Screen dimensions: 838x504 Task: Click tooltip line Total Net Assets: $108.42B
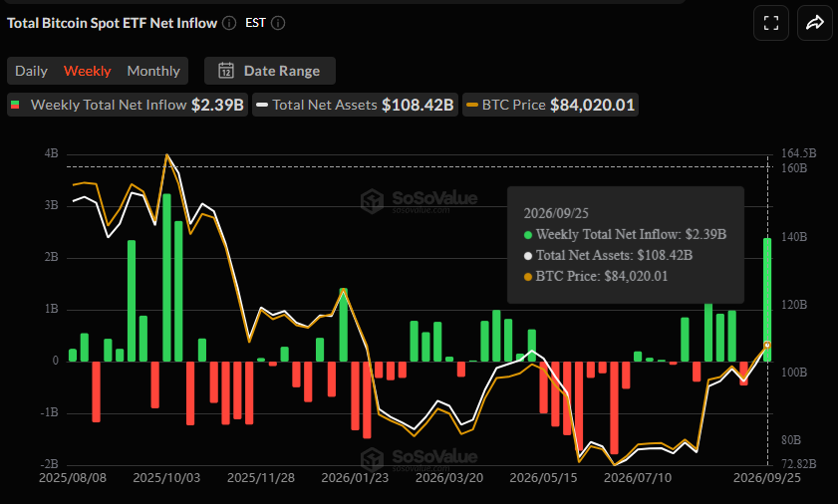[x=608, y=255]
